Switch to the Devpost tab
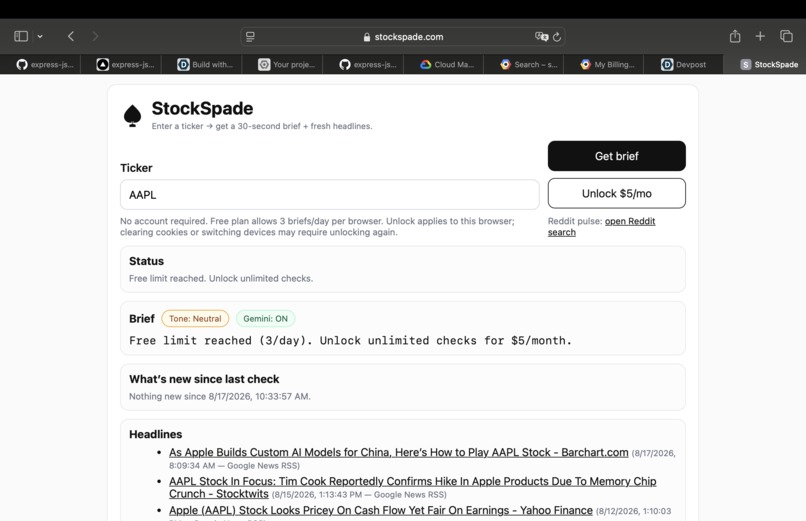 click(x=683, y=64)
